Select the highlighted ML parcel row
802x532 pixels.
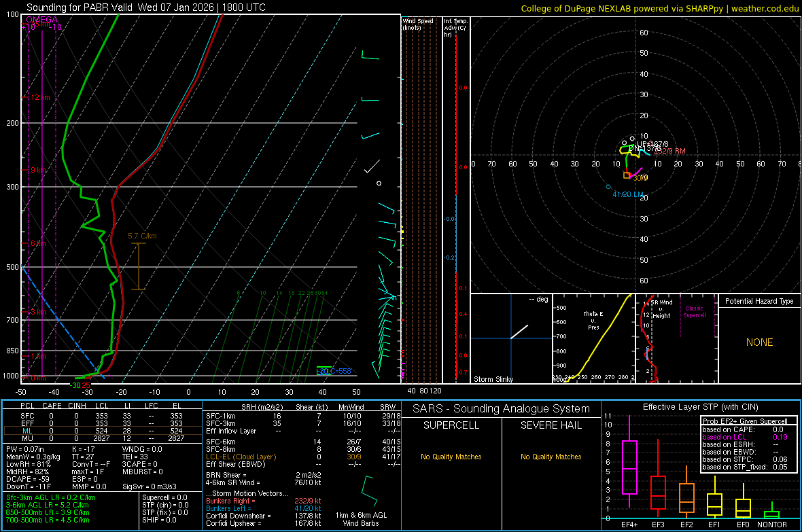[102, 431]
